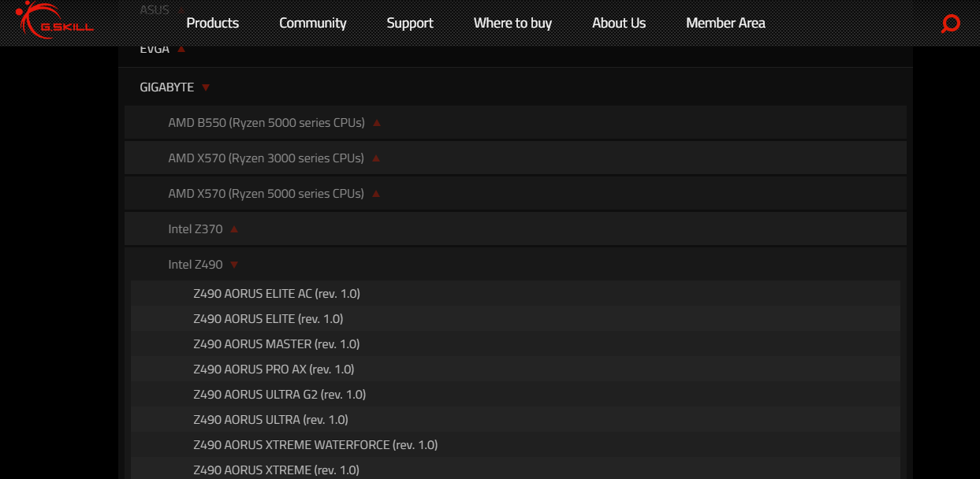This screenshot has height=479, width=980.
Task: Open the Where to buy menu
Action: coord(512,23)
